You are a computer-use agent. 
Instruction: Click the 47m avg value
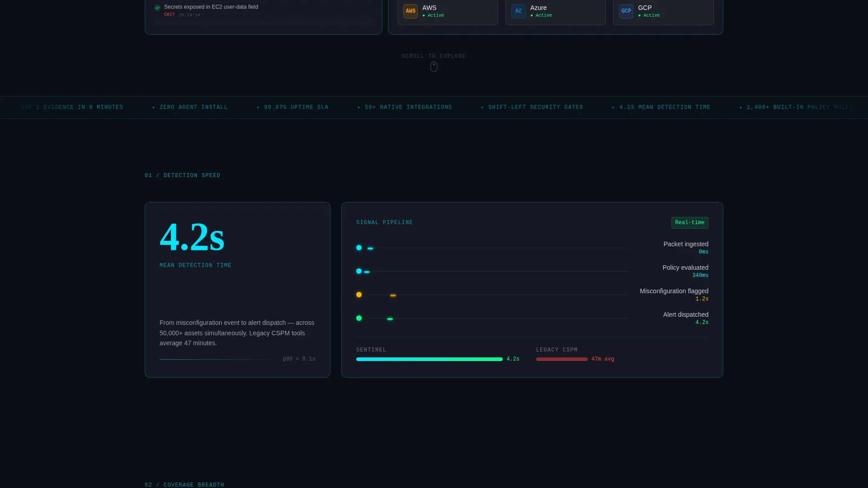(x=603, y=359)
